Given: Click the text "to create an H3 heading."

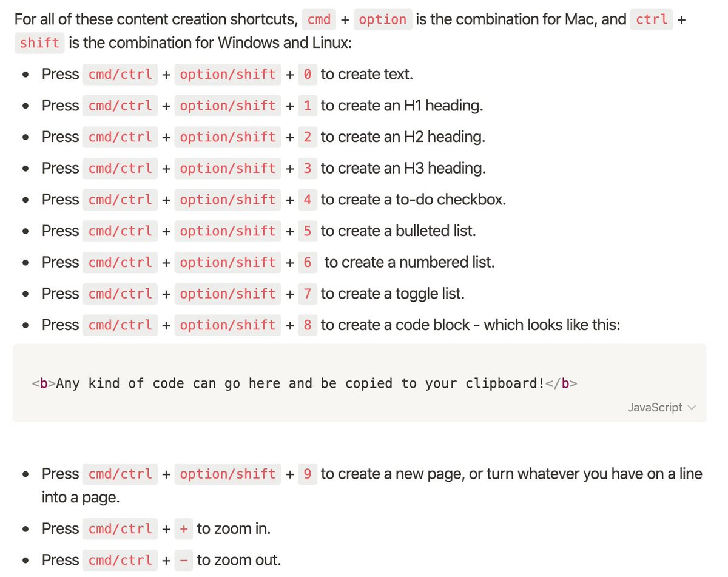Looking at the screenshot, I should click(403, 169).
